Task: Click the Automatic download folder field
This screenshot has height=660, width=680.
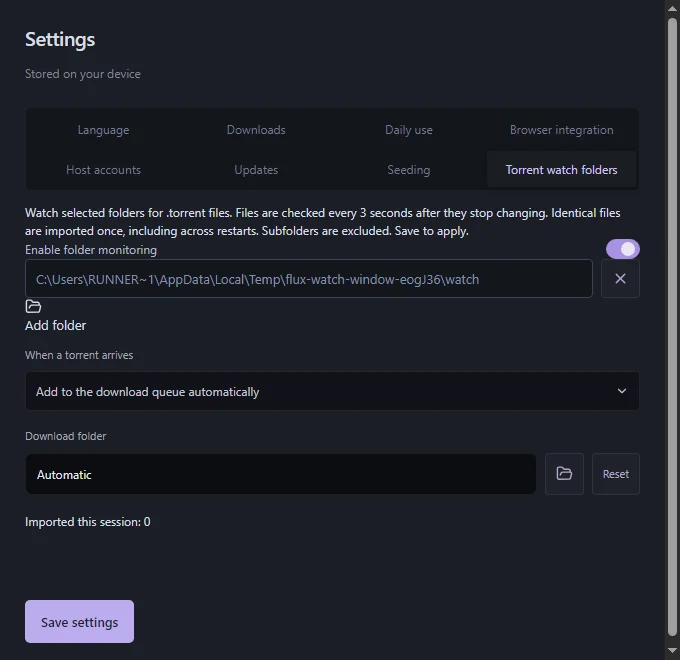Action: (281, 474)
